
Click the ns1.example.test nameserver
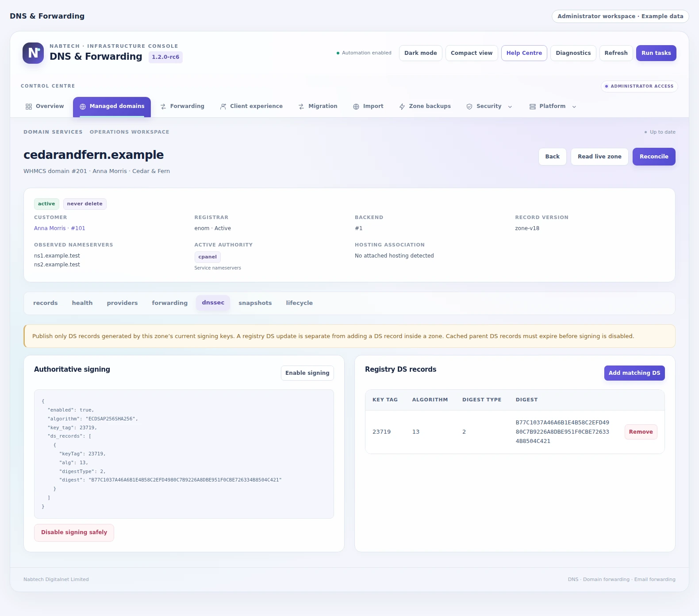(x=57, y=256)
